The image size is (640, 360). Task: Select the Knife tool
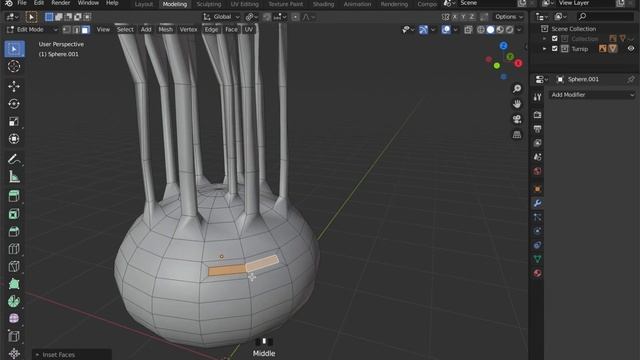[14, 267]
